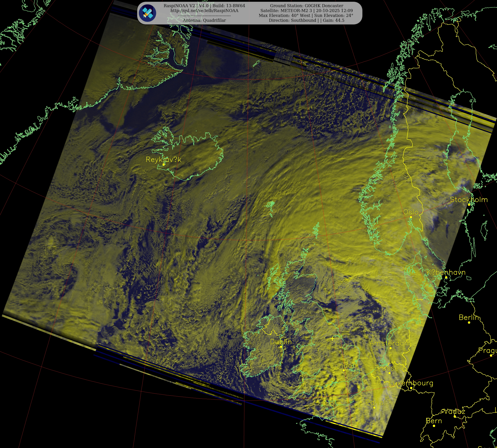Select the Reykjavik city marker dot
497x448 pixels.
tap(163, 165)
